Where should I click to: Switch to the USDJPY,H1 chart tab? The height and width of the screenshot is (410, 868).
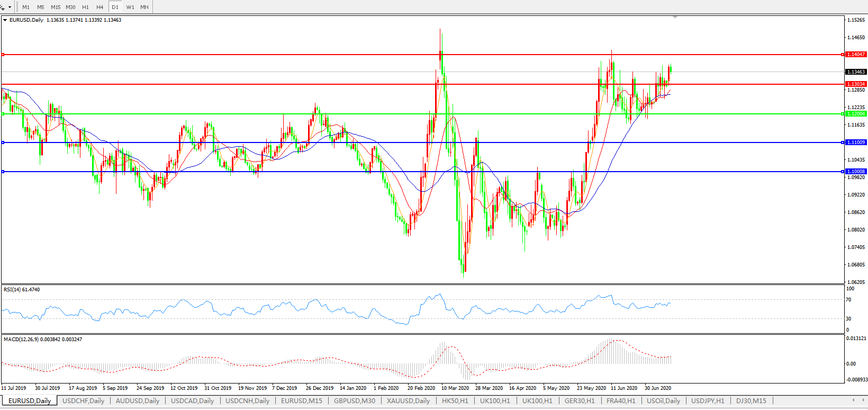(708, 401)
